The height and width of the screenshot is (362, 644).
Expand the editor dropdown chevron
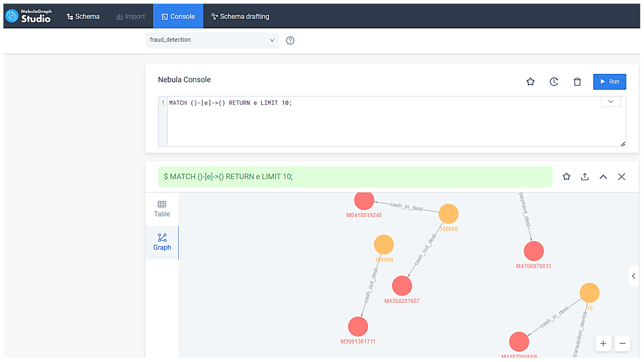(610, 101)
